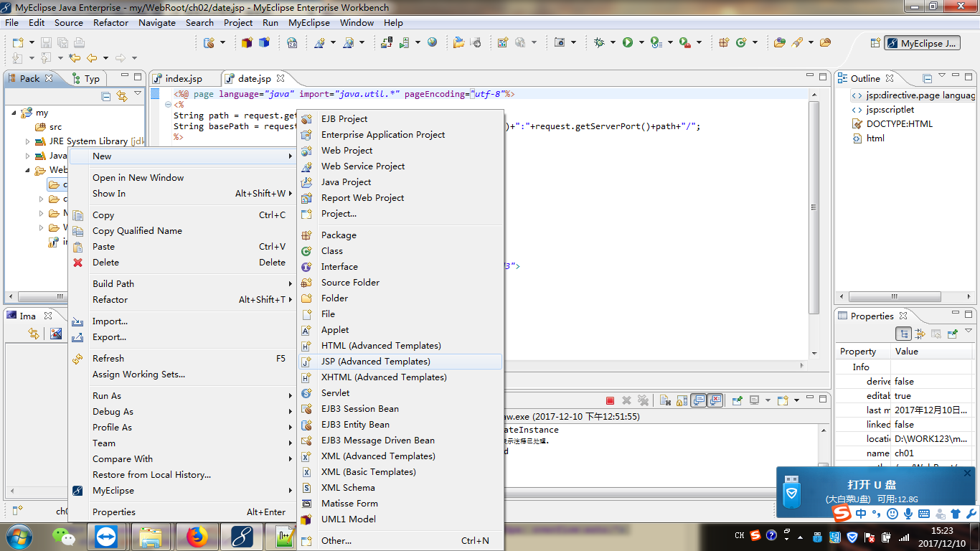Click the Show Categories icon in Properties
The height and width of the screenshot is (551, 980).
click(x=903, y=334)
